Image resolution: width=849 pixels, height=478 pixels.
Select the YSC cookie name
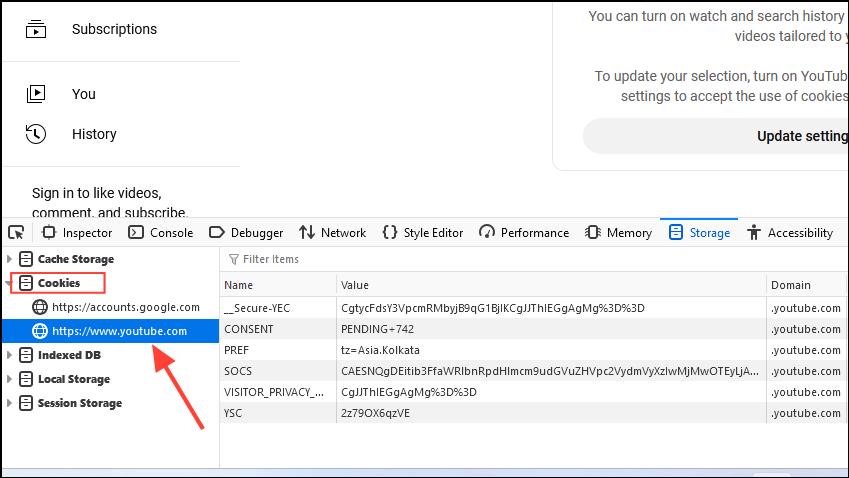[233, 414]
